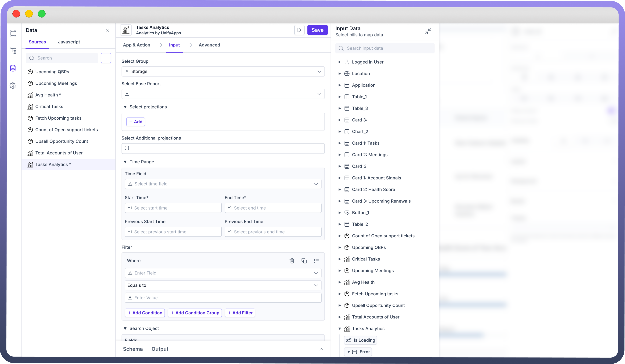Open the settings gear in left sidebar
The height and width of the screenshot is (364, 625).
(x=13, y=86)
